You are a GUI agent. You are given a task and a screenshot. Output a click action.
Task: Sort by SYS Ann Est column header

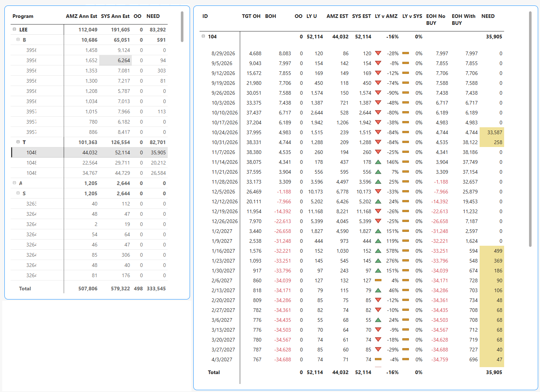(x=115, y=16)
